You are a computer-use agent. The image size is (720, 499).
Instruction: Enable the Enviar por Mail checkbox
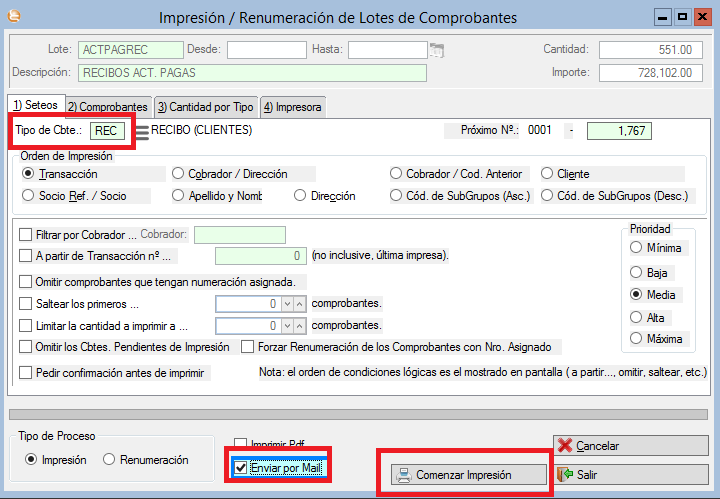pos(240,467)
